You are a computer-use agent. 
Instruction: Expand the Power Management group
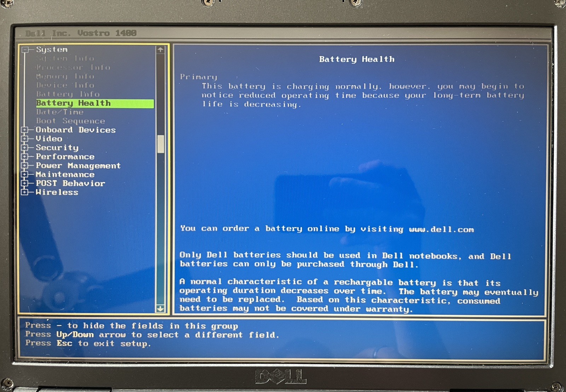coord(25,165)
